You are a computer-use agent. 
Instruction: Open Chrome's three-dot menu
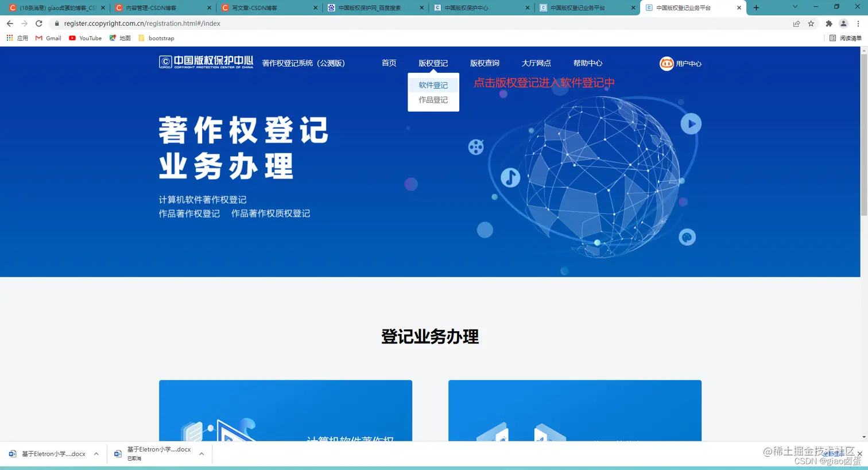point(858,23)
